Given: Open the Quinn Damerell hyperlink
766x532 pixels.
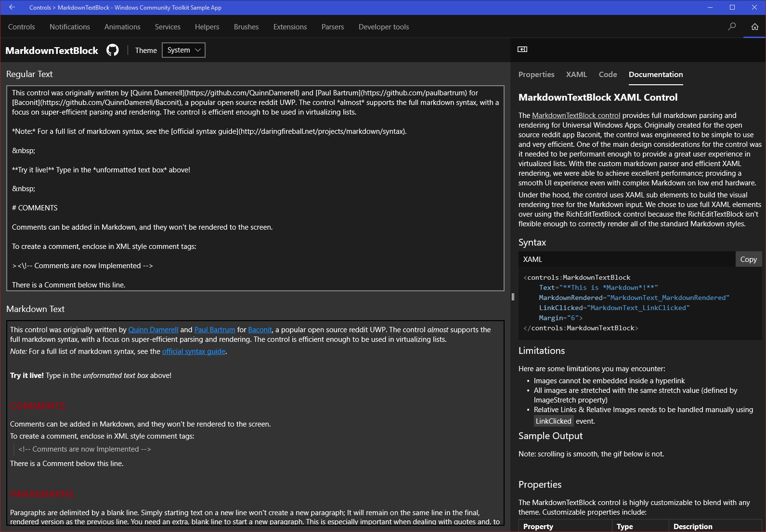Looking at the screenshot, I should click(153, 330).
